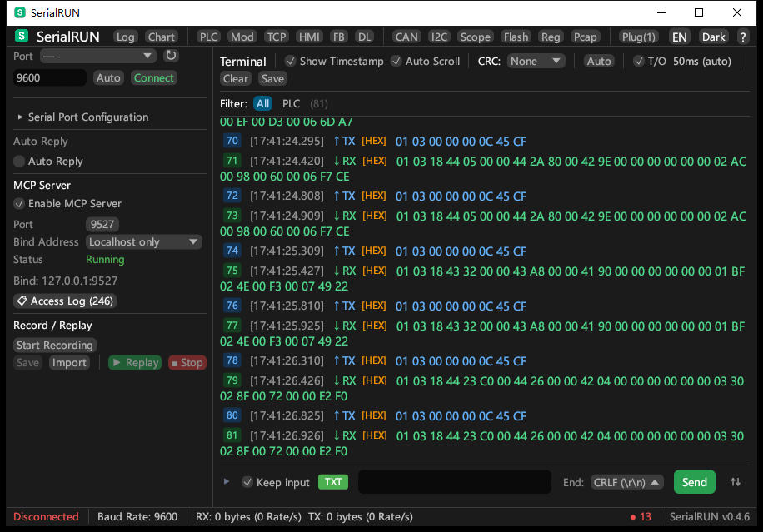Screen dimensions: 763x532
Task: Click the baud rate field showing 9600
Action: [x=50, y=77]
